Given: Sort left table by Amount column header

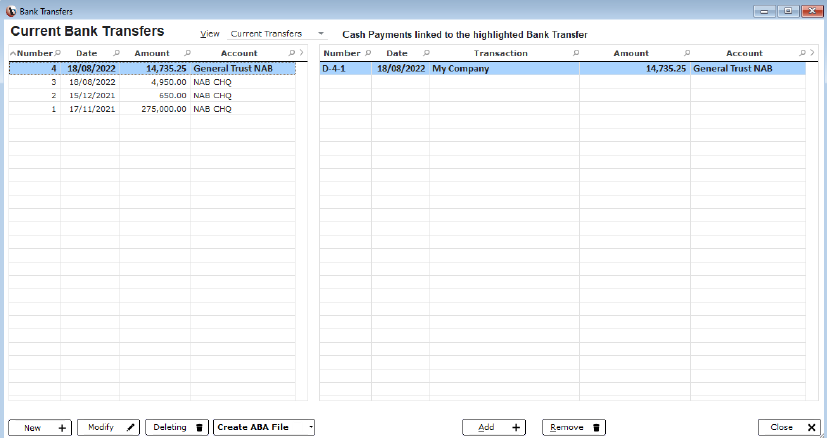Looking at the screenshot, I should click(152, 53).
